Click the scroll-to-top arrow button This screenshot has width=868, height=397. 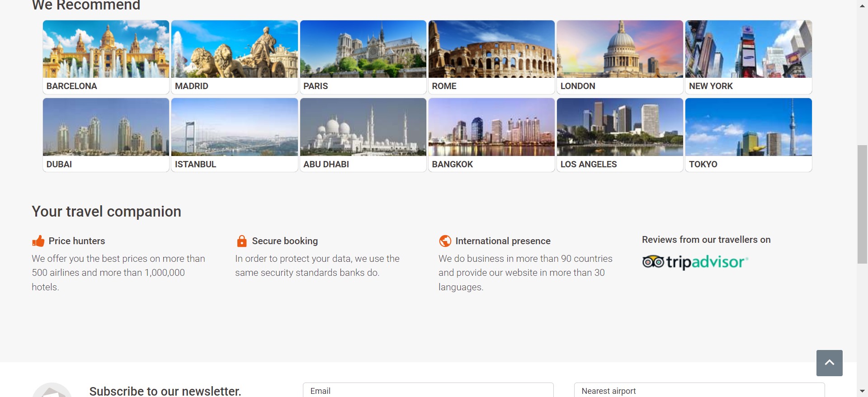pos(829,363)
